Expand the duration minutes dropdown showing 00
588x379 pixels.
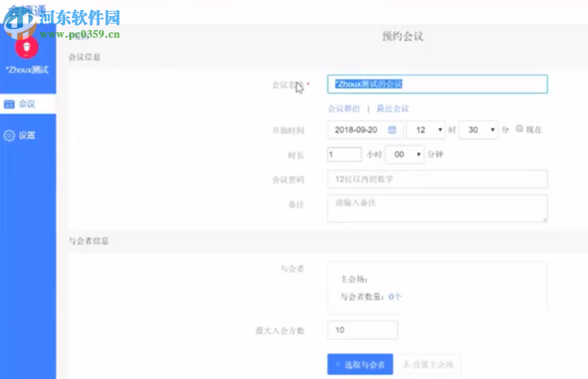[404, 154]
